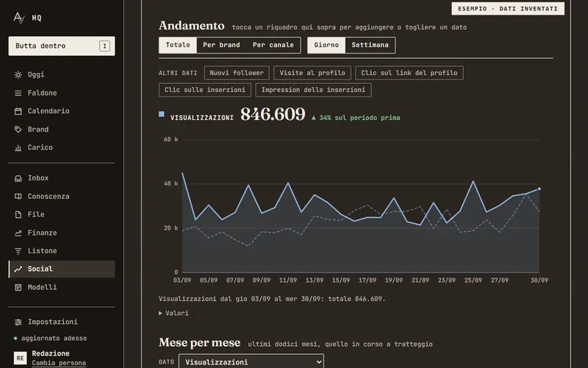Expand the Valori disclosure triangle
Viewport: 588px width, 368px height.
[x=160, y=314]
